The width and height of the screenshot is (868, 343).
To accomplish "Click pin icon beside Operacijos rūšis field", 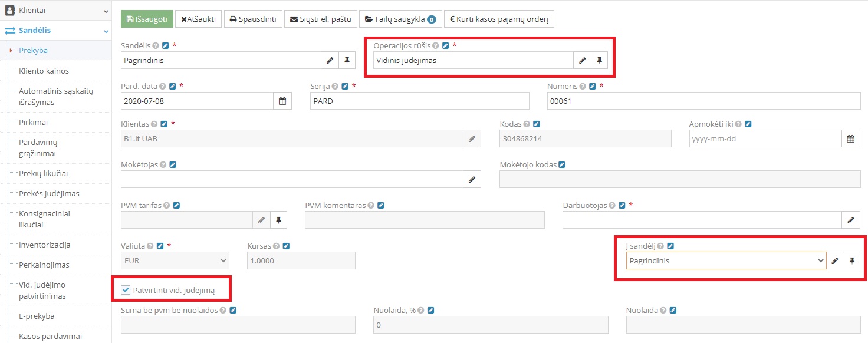I will pos(599,60).
